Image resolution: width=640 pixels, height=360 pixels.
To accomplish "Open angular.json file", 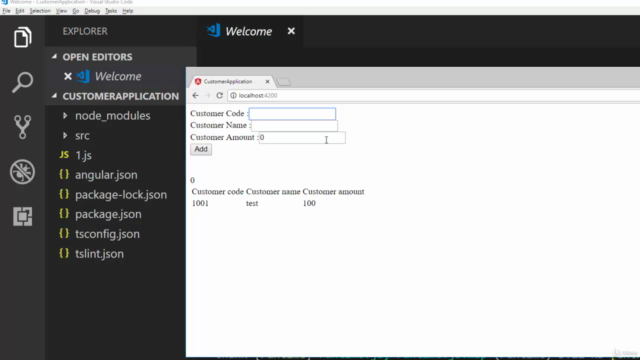I will [106, 175].
